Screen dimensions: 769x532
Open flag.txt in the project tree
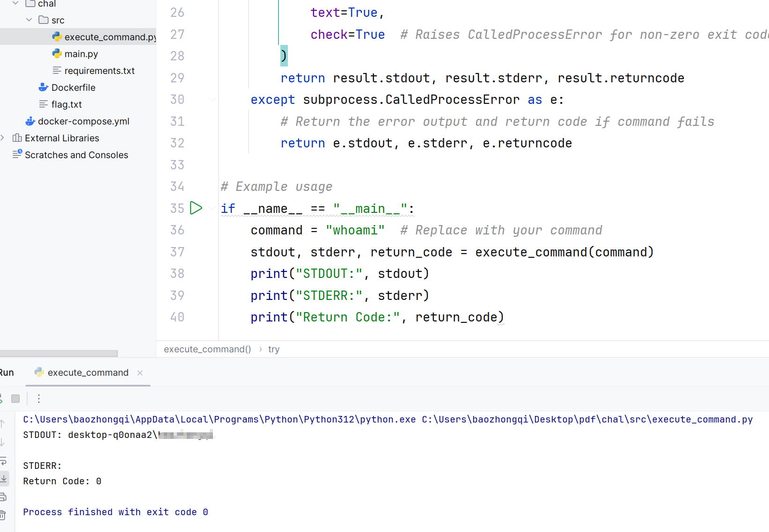[x=66, y=104]
